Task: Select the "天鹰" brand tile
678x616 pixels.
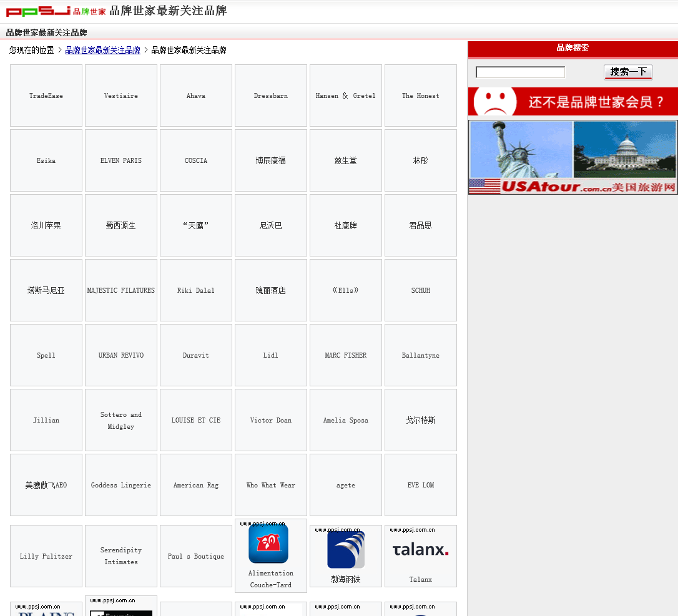Action: pyautogui.click(x=196, y=225)
